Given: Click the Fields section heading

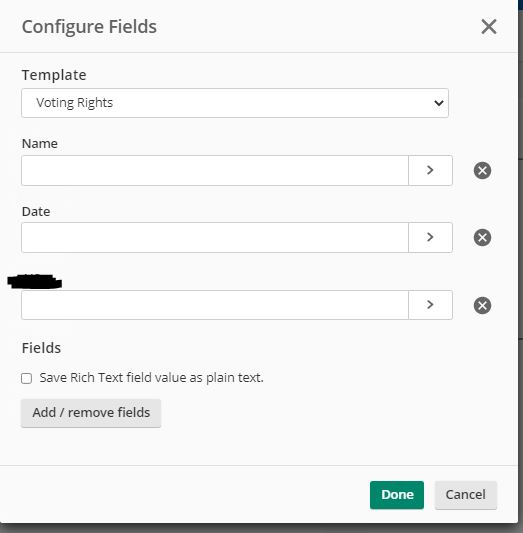Looking at the screenshot, I should coord(41,348).
